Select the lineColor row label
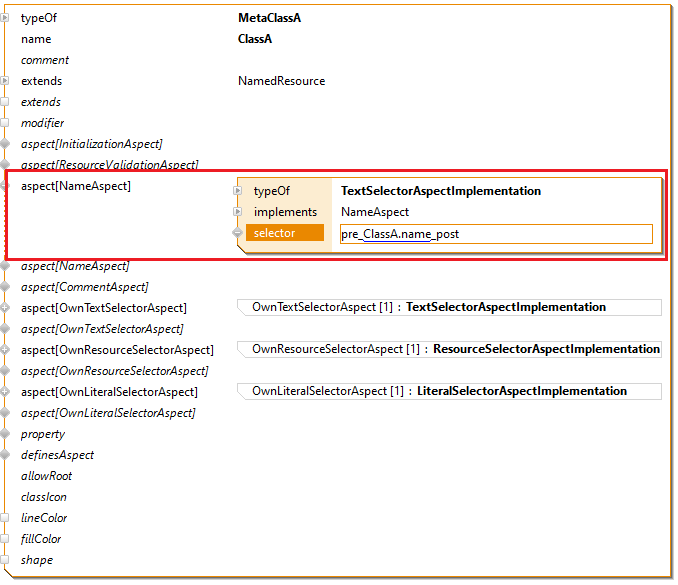 [44, 518]
